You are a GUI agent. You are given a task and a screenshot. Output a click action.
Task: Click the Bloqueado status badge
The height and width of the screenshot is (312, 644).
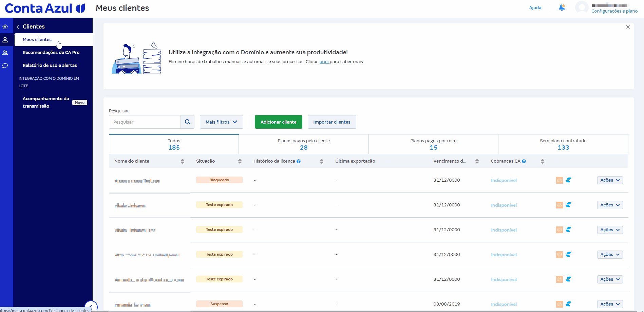pyautogui.click(x=219, y=180)
